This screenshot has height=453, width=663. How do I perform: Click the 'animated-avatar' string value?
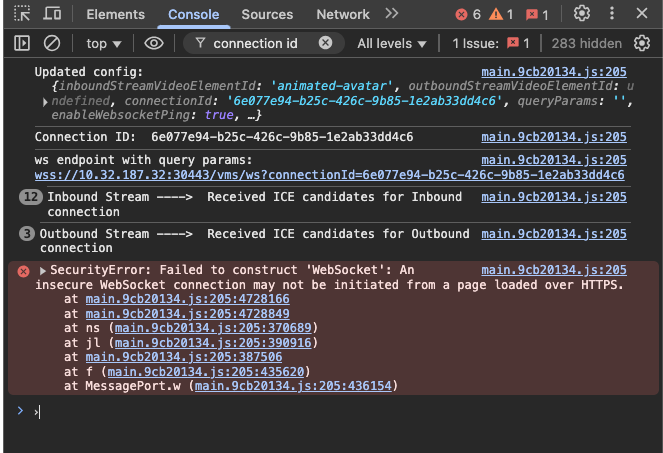pyautogui.click(x=332, y=86)
